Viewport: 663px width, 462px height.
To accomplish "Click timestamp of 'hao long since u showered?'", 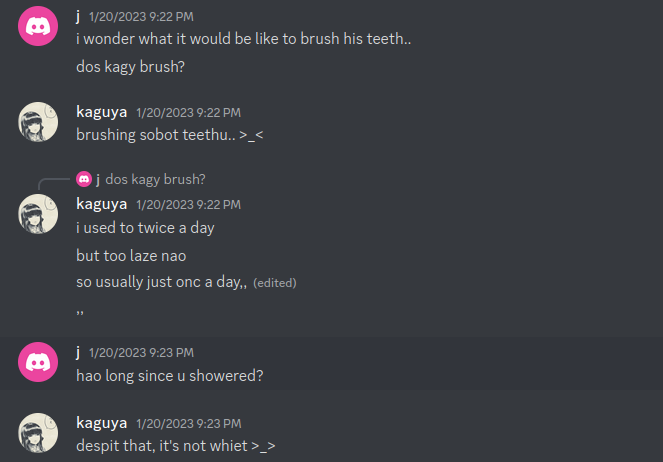I will tap(141, 353).
